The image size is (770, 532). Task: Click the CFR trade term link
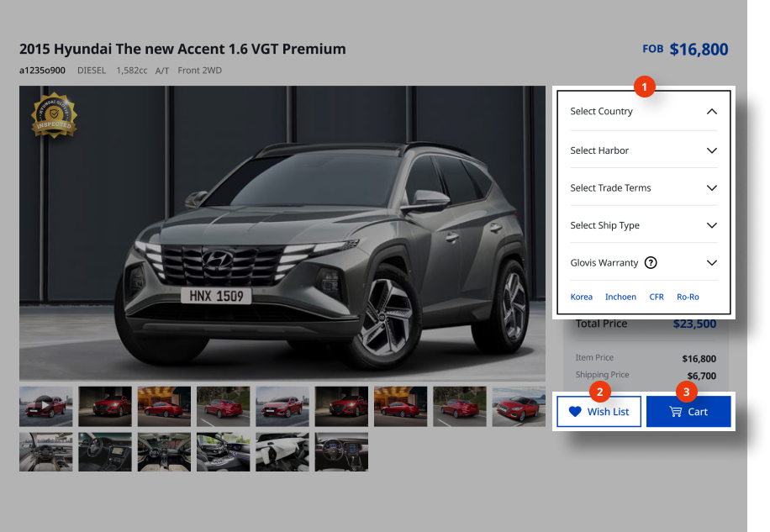pos(657,297)
